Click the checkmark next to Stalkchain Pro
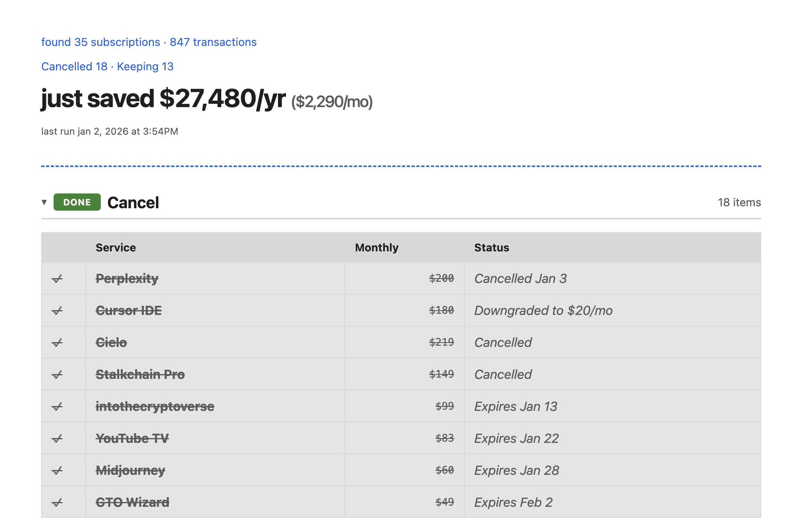The height and width of the screenshot is (518, 812). 57,375
